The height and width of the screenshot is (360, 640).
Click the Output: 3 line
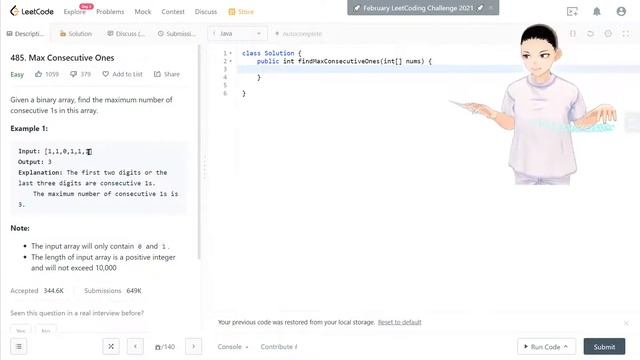coord(35,162)
